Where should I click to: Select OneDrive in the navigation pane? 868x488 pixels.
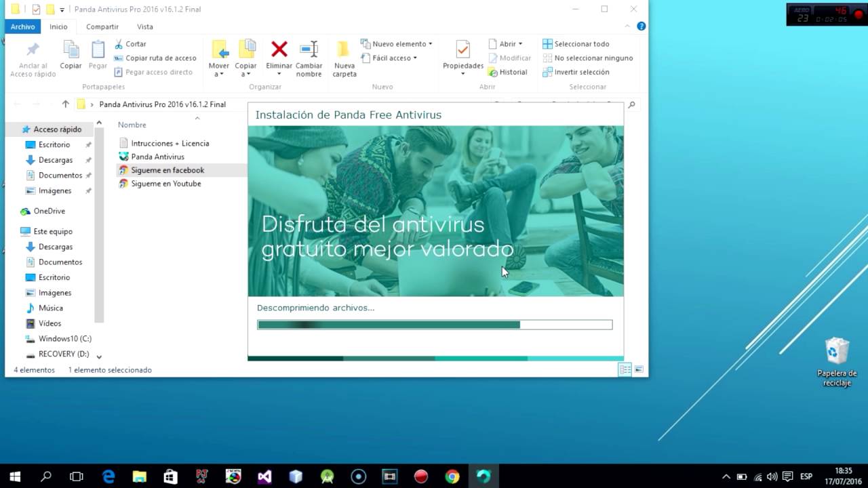coord(43,211)
